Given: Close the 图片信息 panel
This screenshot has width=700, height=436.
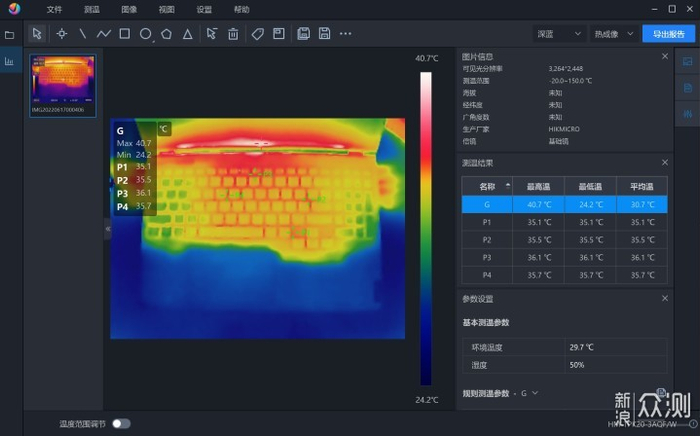Looking at the screenshot, I should [x=665, y=56].
